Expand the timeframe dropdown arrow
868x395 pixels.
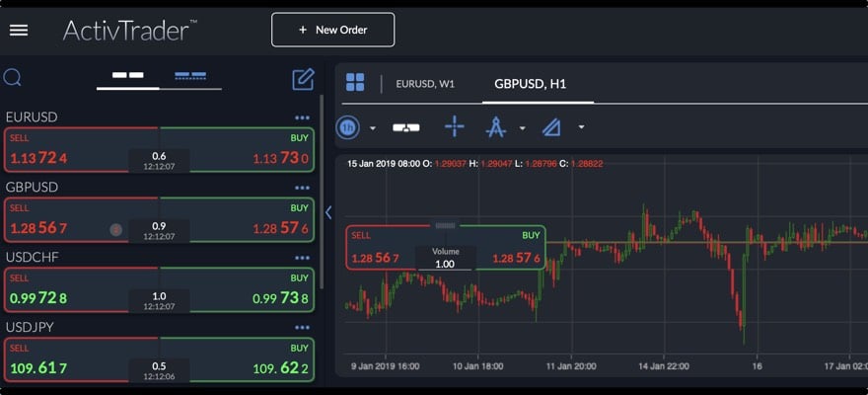pos(373,127)
